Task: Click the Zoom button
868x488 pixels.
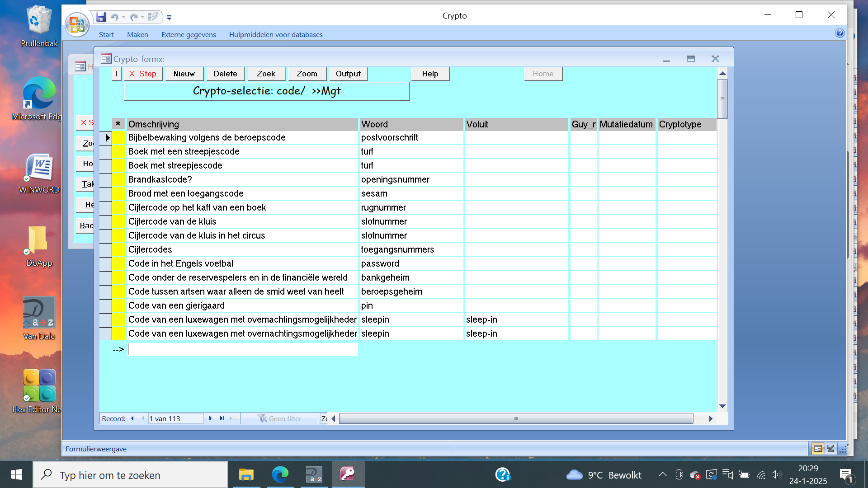Action: [x=307, y=74]
